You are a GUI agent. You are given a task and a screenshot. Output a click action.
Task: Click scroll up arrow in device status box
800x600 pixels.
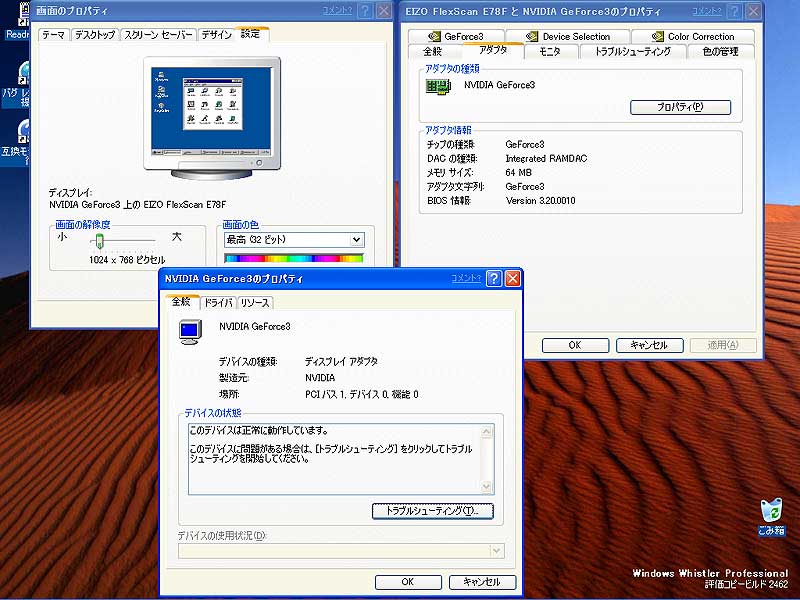coord(487,432)
